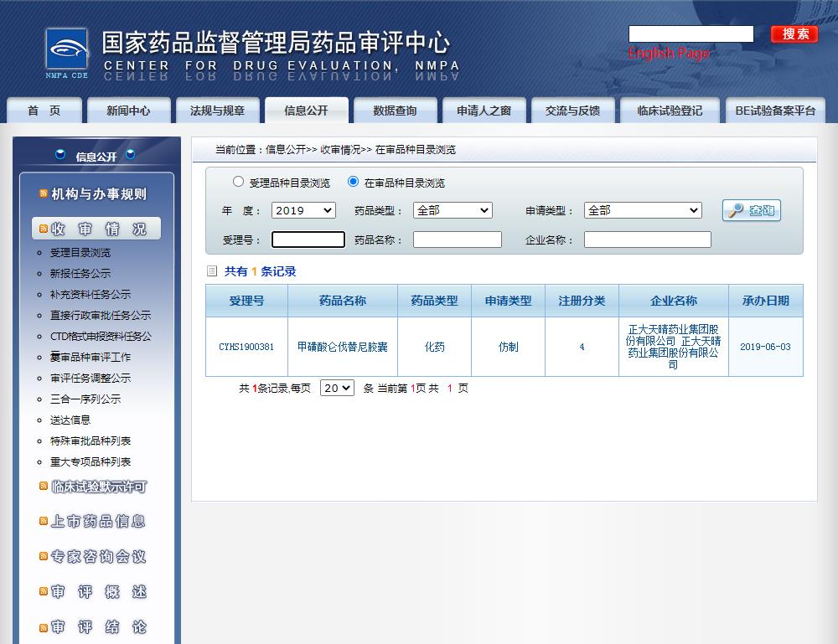
Task: Open the 交流与反馈 tab
Action: [572, 111]
